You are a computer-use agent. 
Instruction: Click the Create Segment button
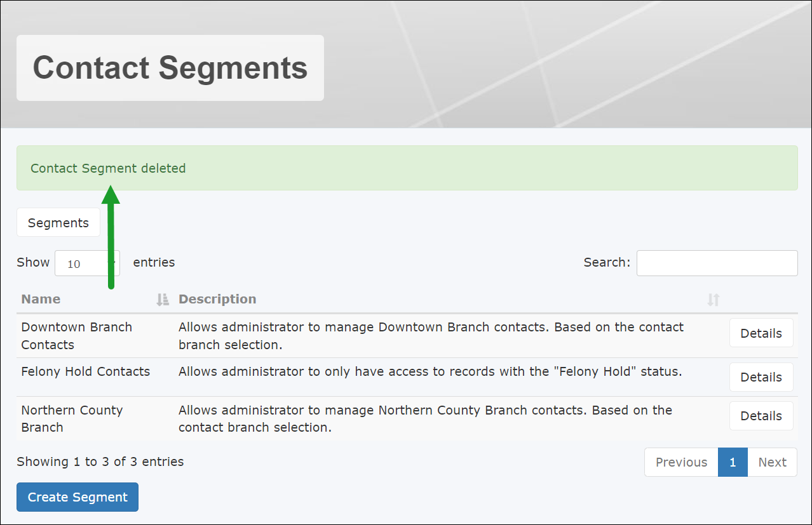click(77, 496)
